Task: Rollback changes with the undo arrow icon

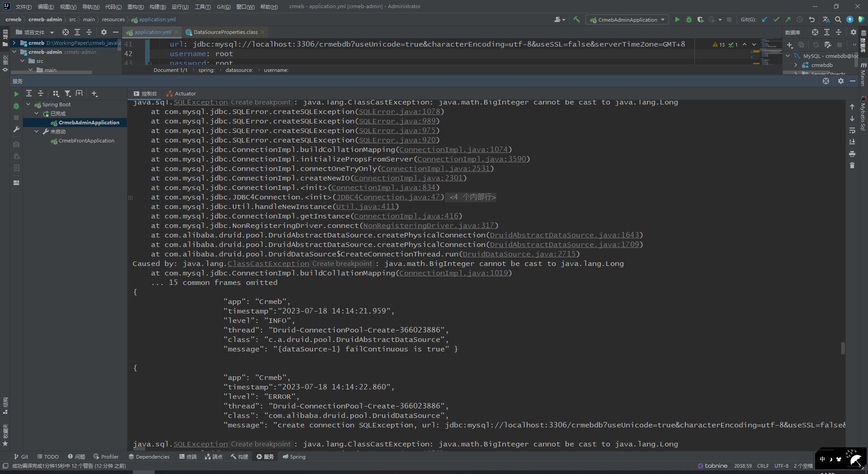Action: pos(811,19)
